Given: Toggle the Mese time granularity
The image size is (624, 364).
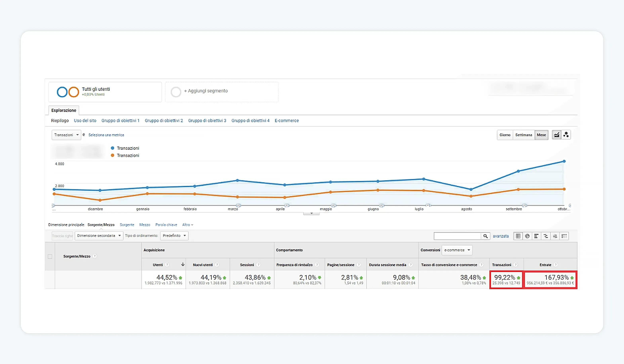Looking at the screenshot, I should pos(541,135).
